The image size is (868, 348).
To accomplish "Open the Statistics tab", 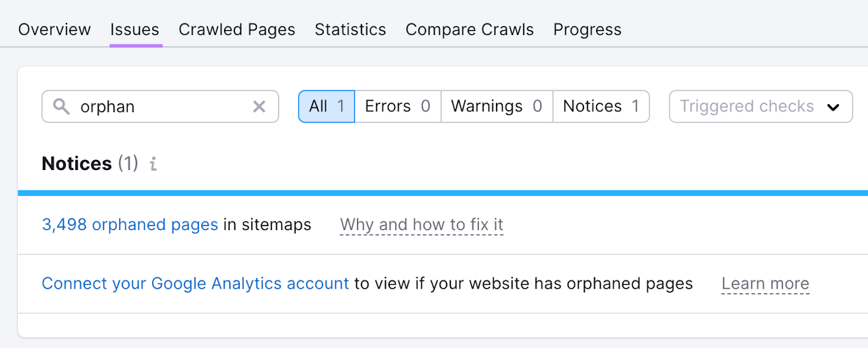I will tap(350, 30).
